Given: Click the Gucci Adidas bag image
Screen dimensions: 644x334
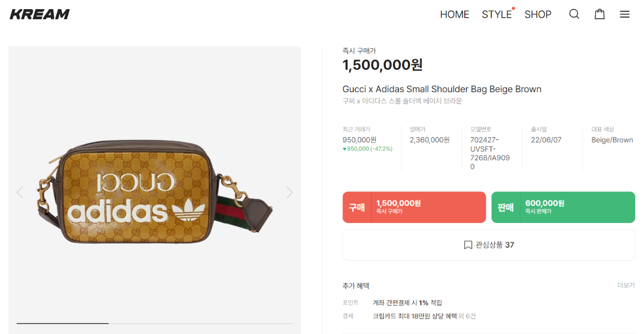Looking at the screenshot, I should (155, 191).
